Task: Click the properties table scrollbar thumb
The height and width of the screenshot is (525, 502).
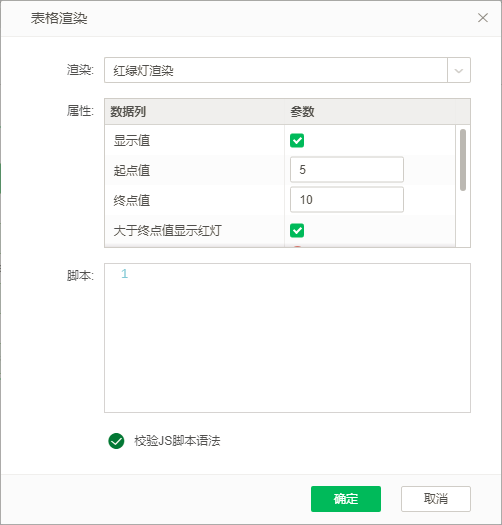Action: (463, 160)
